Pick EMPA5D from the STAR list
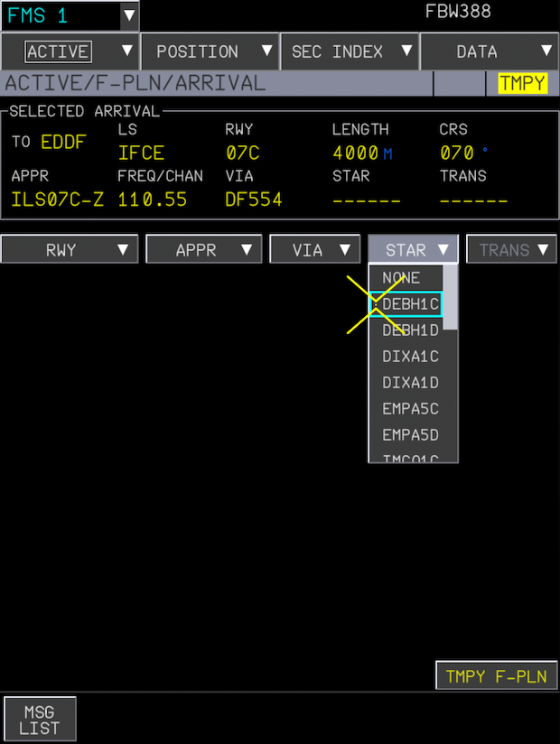The image size is (560, 744). pos(406,435)
